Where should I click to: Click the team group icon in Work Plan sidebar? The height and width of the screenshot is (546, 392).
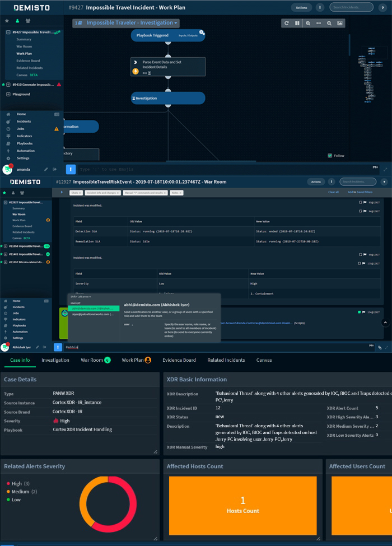(x=28, y=21)
